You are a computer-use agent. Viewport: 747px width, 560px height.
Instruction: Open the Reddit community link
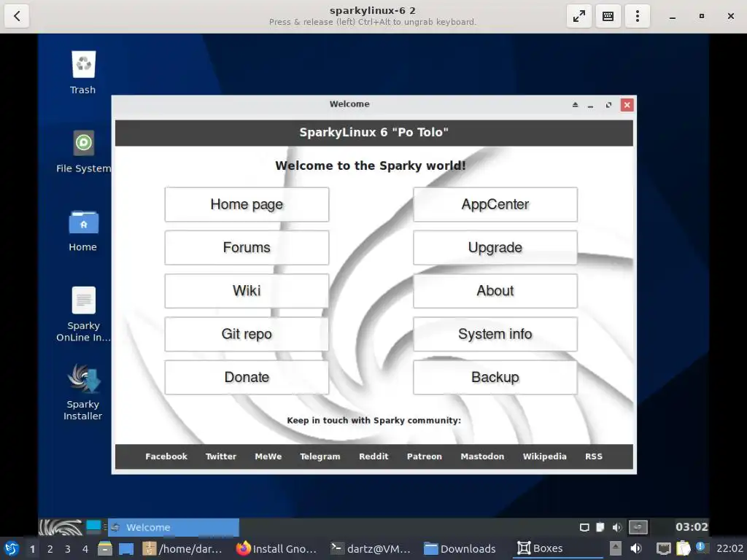pos(373,456)
